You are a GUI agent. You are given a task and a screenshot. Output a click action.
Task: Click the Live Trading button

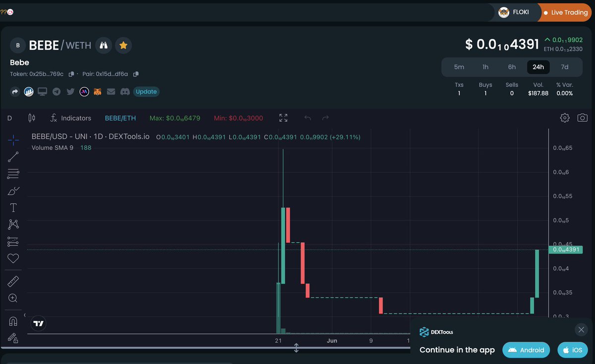point(566,12)
